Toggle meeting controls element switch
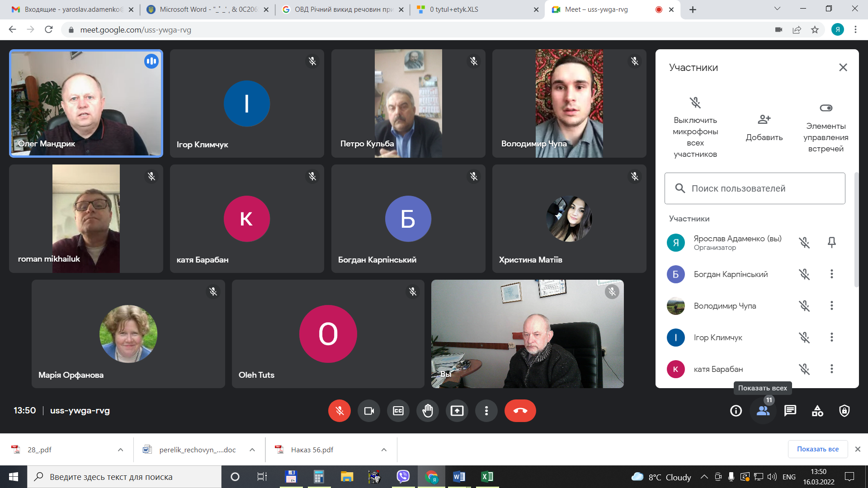Screen dimensions: 868x488 click(826, 108)
